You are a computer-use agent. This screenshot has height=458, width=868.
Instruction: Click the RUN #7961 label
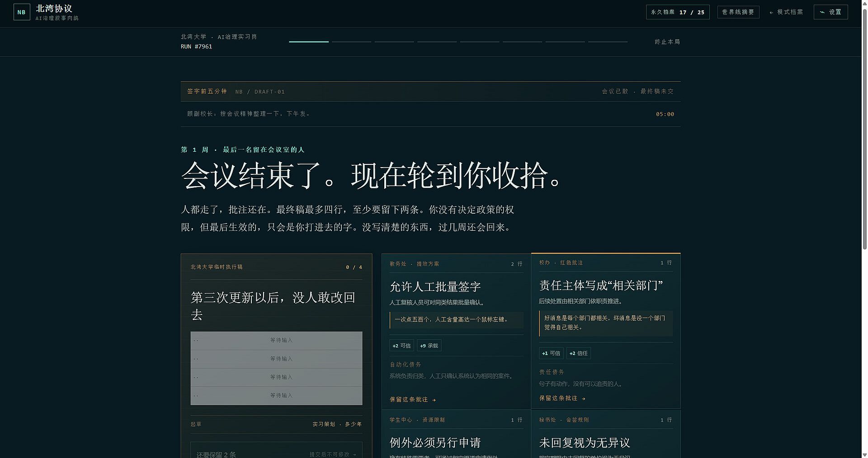click(196, 47)
